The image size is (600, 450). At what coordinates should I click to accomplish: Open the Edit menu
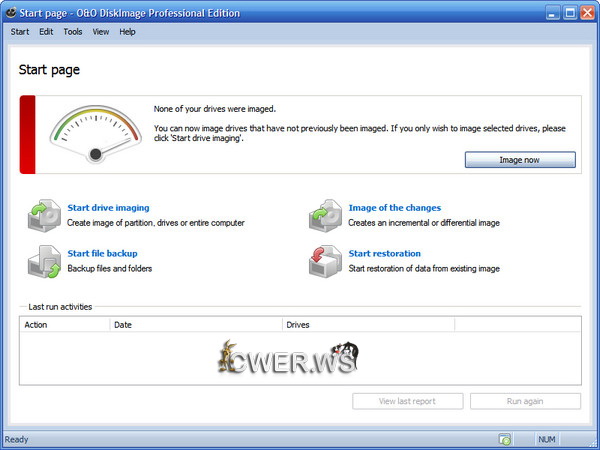point(46,32)
